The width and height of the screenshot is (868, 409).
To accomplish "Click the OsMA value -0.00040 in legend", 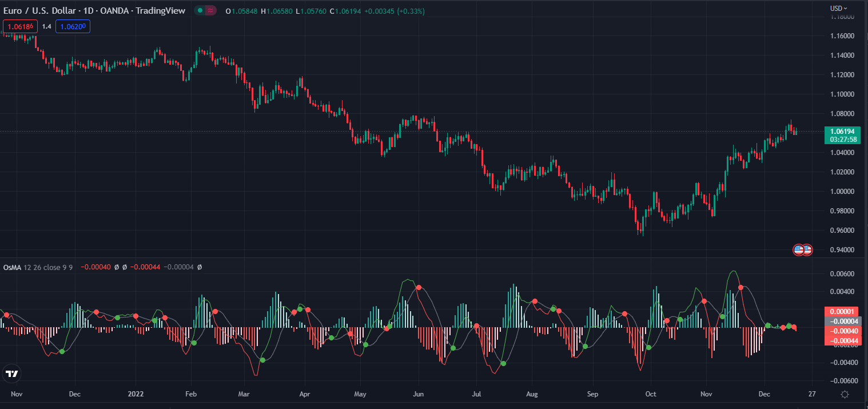I will pos(95,267).
